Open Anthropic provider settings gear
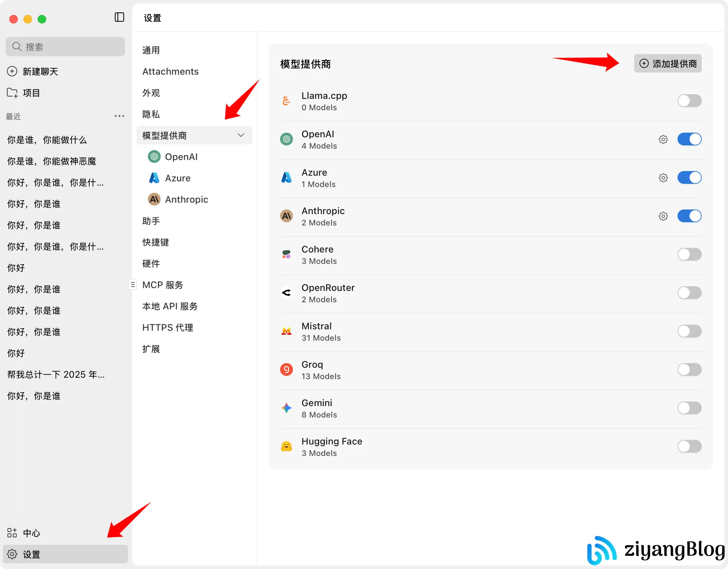 663,216
